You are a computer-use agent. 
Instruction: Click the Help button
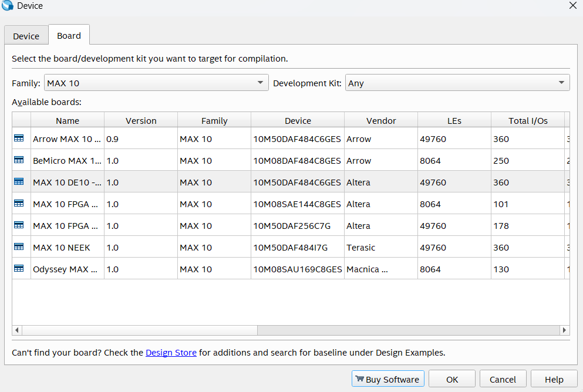pyautogui.click(x=554, y=379)
